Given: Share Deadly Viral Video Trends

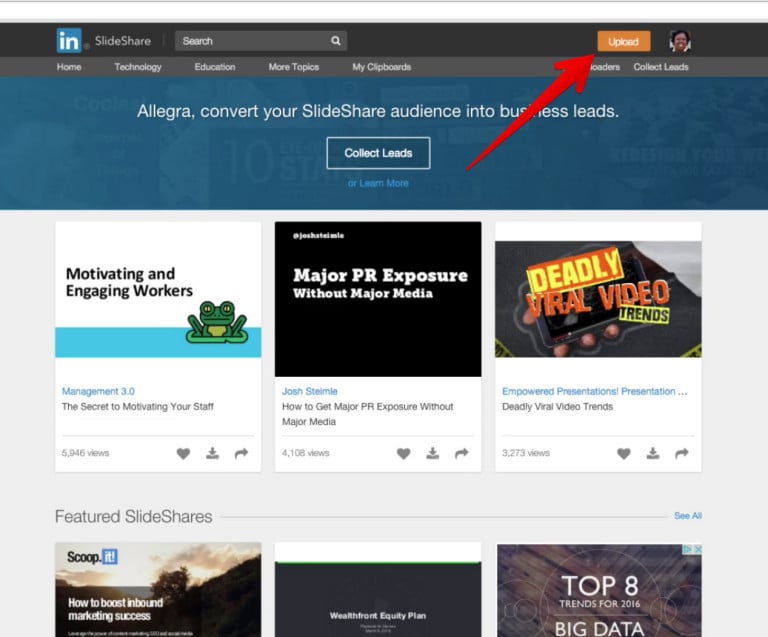Looking at the screenshot, I should [x=682, y=453].
